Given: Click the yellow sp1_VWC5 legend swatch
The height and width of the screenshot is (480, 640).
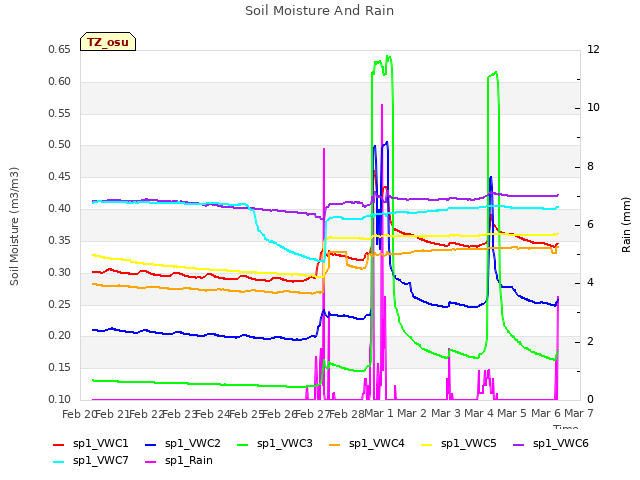Looking at the screenshot, I should [x=427, y=445].
